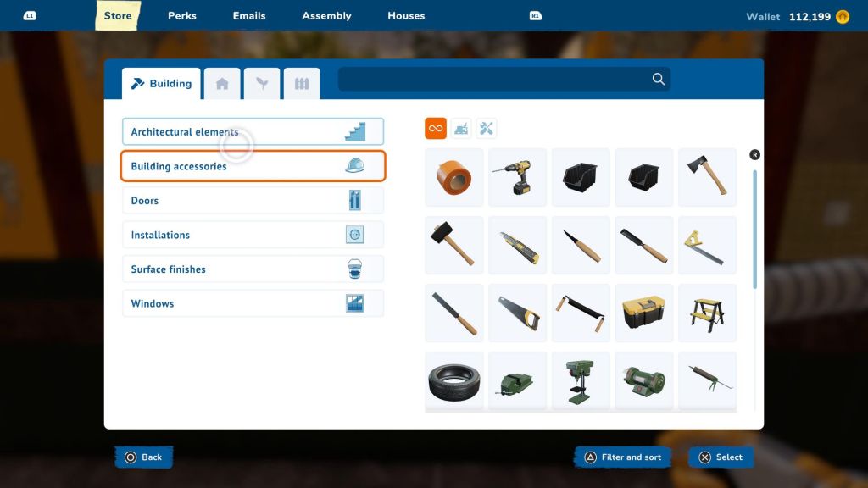
Task: Open the Houses tab
Action: point(406,16)
